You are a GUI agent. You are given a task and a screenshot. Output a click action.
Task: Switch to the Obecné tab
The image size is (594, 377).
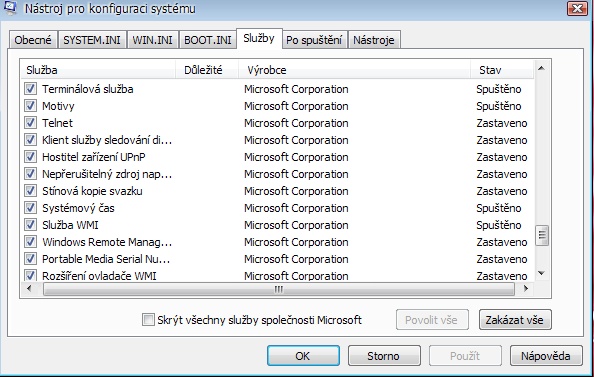click(33, 40)
